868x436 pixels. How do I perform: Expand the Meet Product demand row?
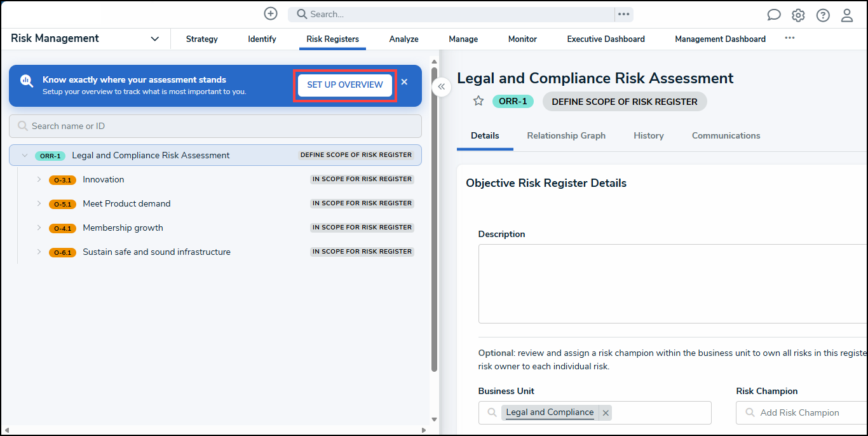coord(39,203)
